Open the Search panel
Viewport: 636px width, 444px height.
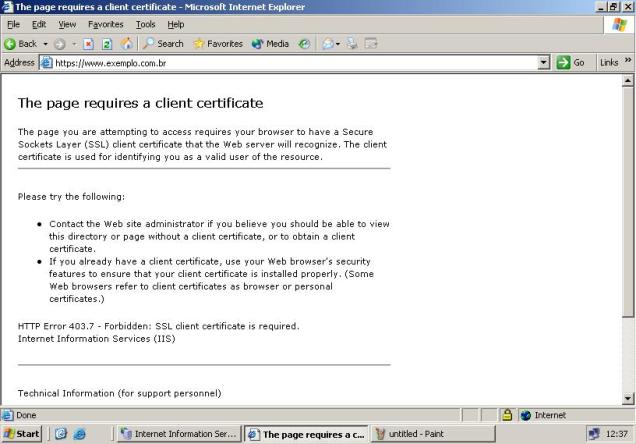tap(162, 44)
